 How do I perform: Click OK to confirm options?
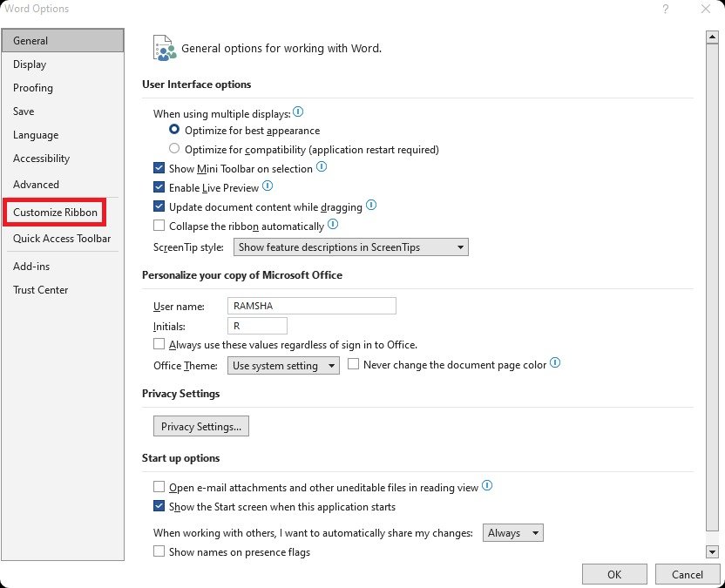(614, 574)
